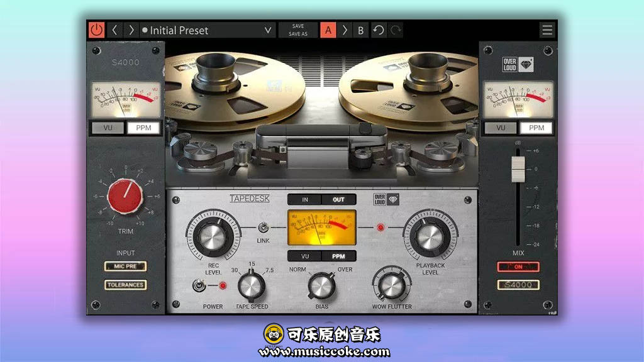
Task: Click the output VU meter display
Action: (518, 99)
